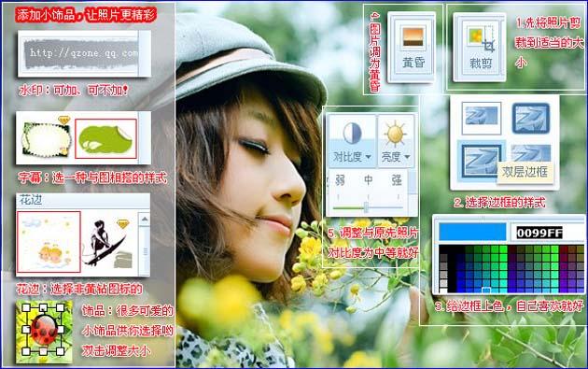Select the highlighted double-layer border style
588x369 pixels.
(482, 161)
